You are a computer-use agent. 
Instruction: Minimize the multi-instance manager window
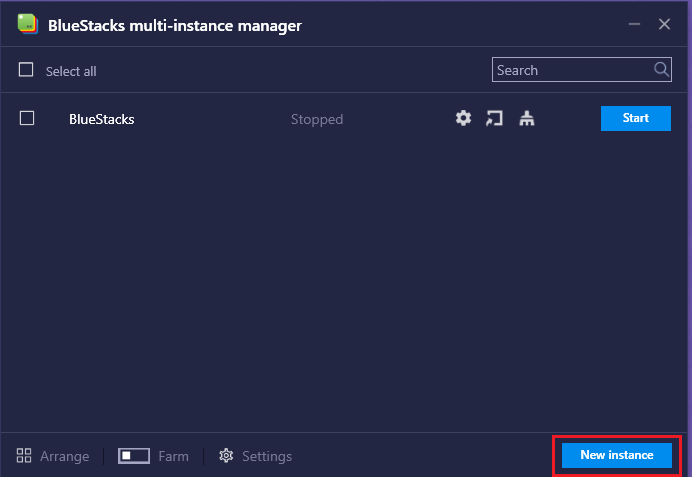634,25
